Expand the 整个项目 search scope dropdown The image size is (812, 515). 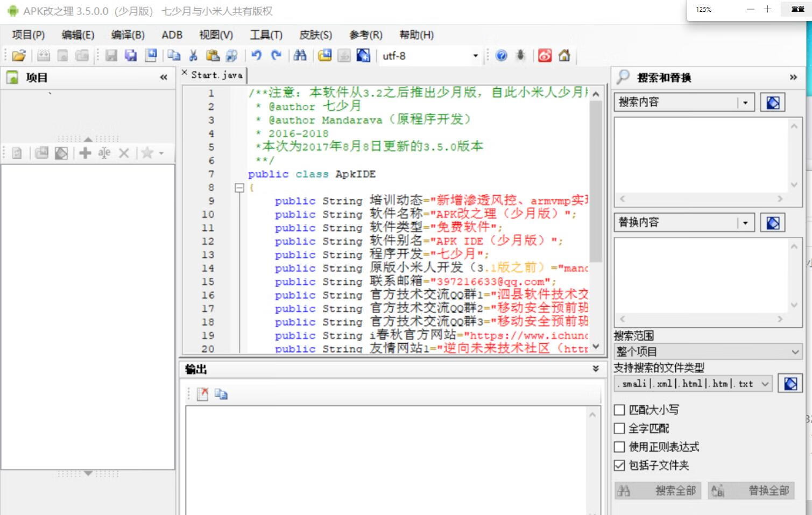pyautogui.click(x=795, y=352)
